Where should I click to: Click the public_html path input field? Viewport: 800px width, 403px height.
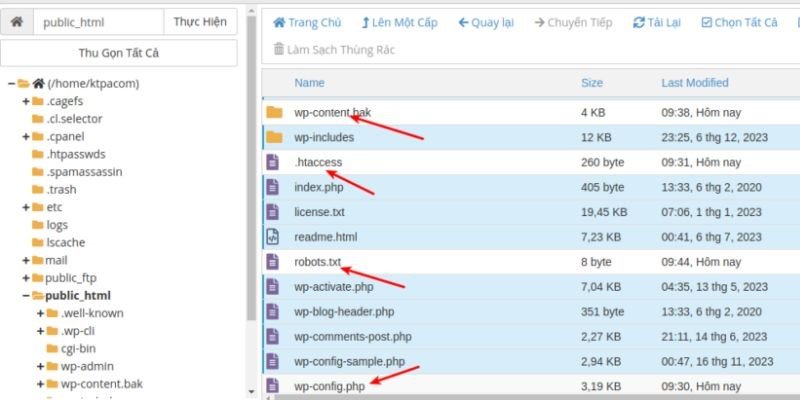(x=98, y=22)
